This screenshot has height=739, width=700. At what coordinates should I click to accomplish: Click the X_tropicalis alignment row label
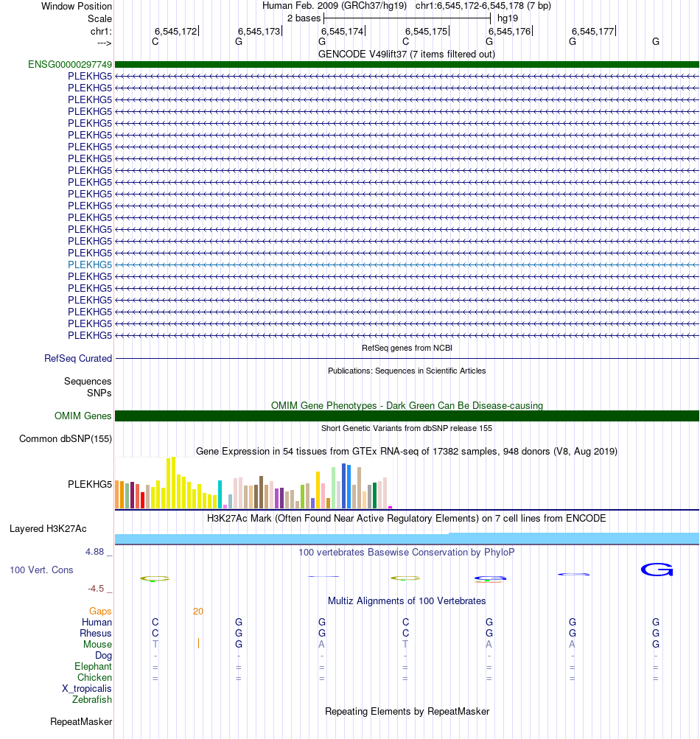click(x=87, y=689)
